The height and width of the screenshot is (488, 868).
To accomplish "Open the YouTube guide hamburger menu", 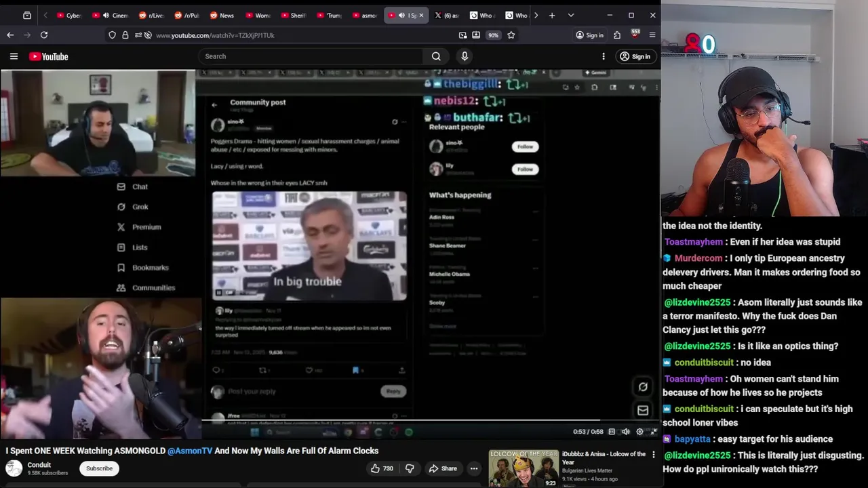I will (14, 56).
